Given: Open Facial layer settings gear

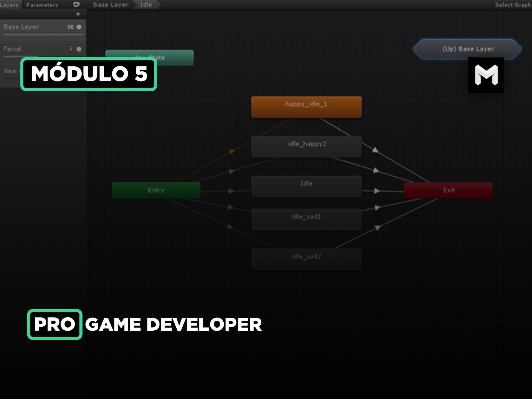Looking at the screenshot, I should (79, 49).
